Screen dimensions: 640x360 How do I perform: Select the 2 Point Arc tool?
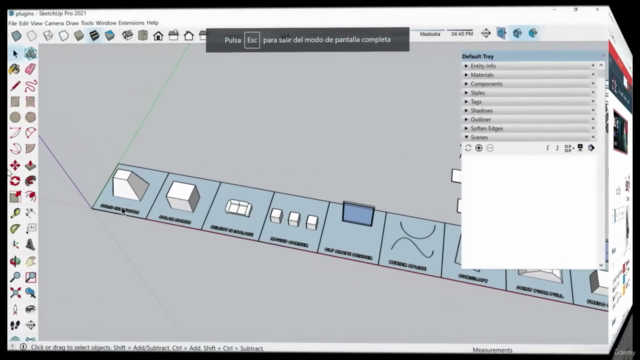pyautogui.click(x=30, y=133)
